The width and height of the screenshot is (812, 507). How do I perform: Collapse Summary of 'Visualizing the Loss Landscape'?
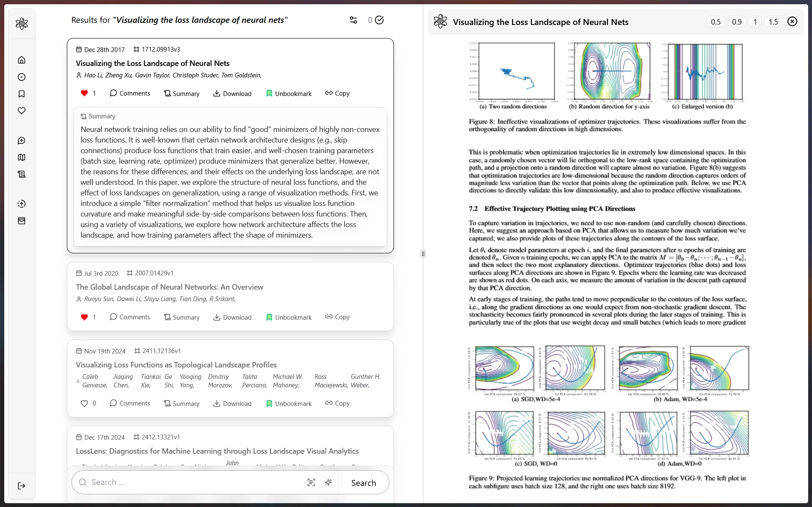click(182, 93)
